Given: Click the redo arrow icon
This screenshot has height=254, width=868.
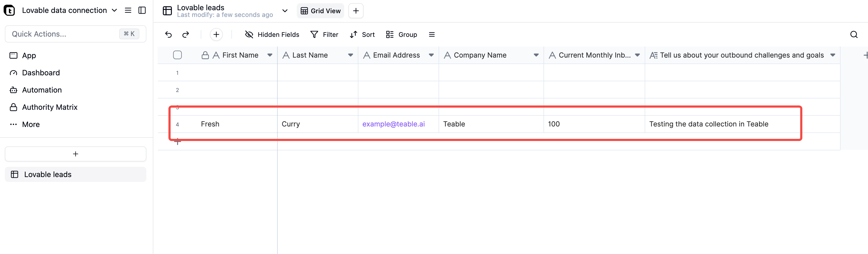Looking at the screenshot, I should [186, 34].
